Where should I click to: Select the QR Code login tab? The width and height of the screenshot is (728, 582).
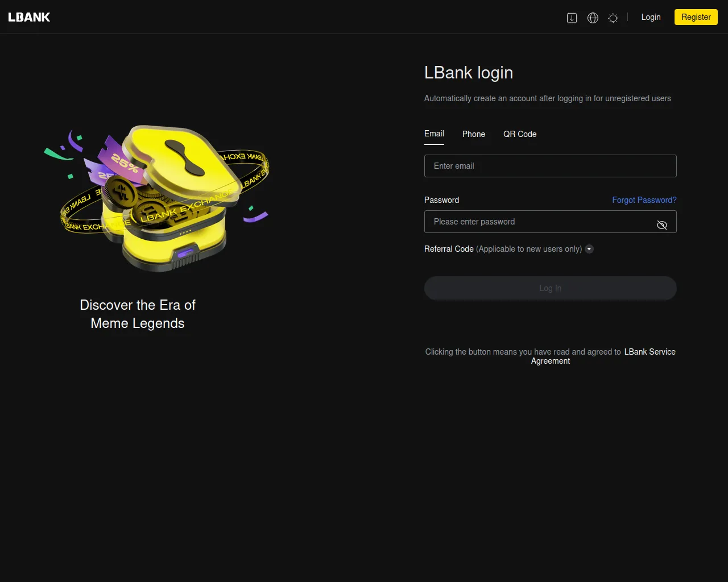pyautogui.click(x=520, y=134)
